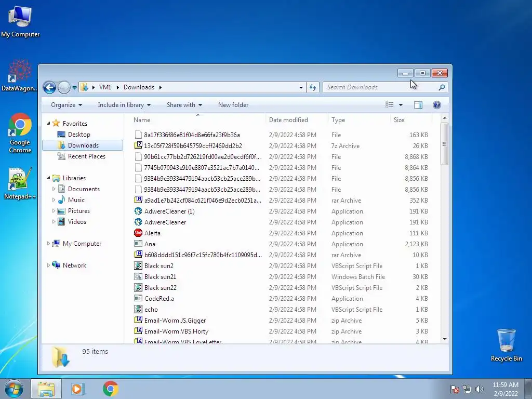Viewport: 532px width, 399px height.
Task: Select the Recycle Bin desktop icon
Action: pos(506,345)
